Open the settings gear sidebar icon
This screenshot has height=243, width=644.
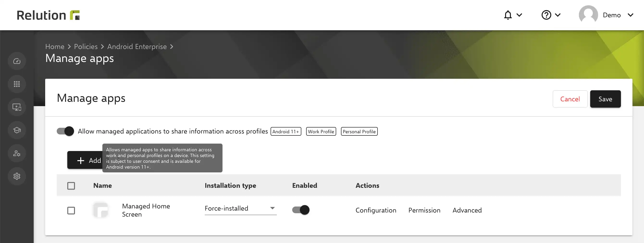pos(17,176)
